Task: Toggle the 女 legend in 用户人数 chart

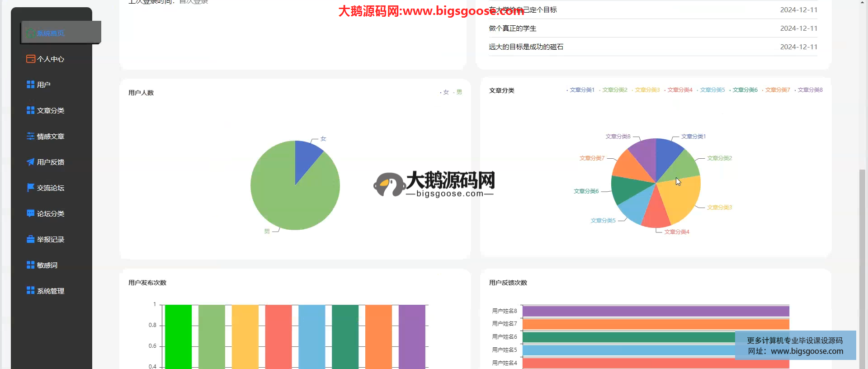Action: (445, 92)
